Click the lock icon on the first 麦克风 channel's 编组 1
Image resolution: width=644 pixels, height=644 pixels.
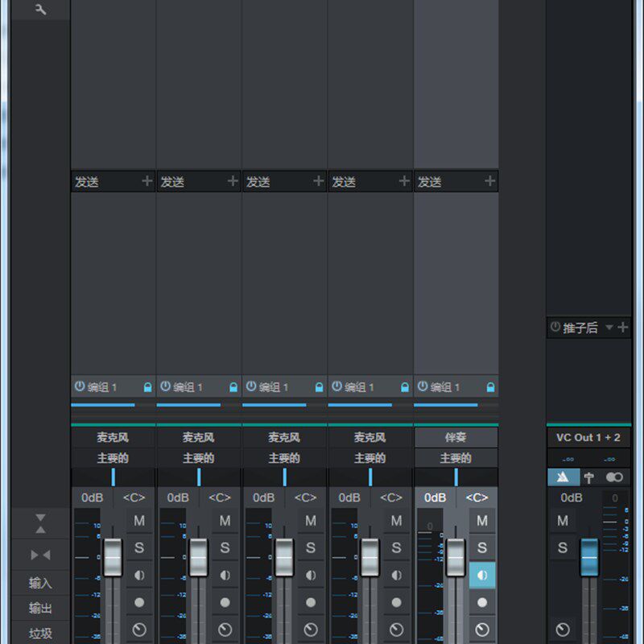[x=147, y=387]
